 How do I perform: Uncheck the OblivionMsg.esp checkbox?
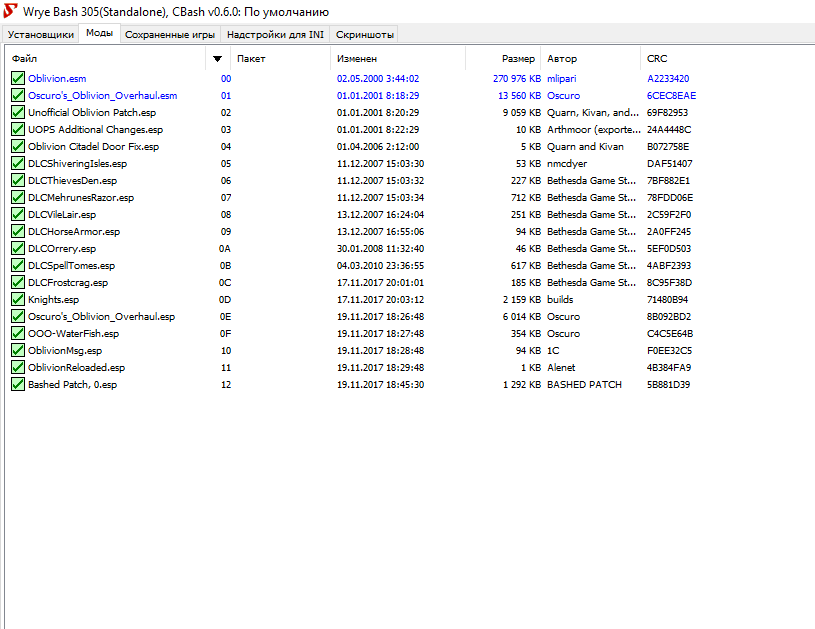pos(18,350)
